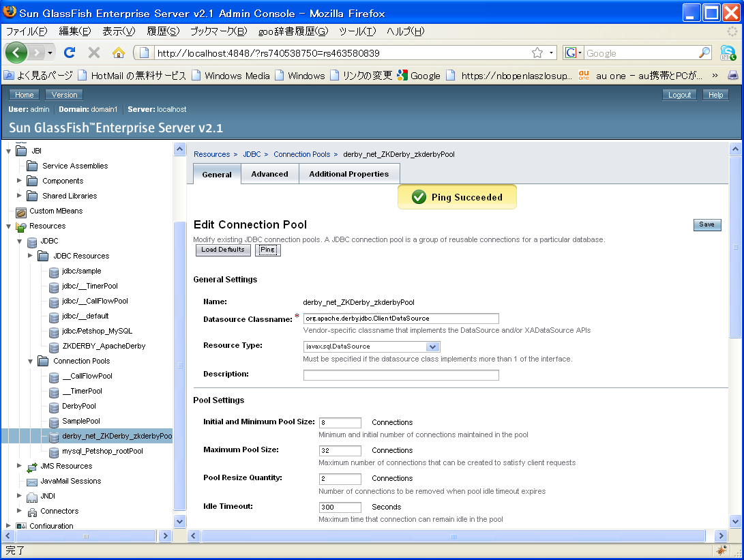Expand the Shared Libraries node
This screenshot has height=560, width=744.
click(20, 195)
